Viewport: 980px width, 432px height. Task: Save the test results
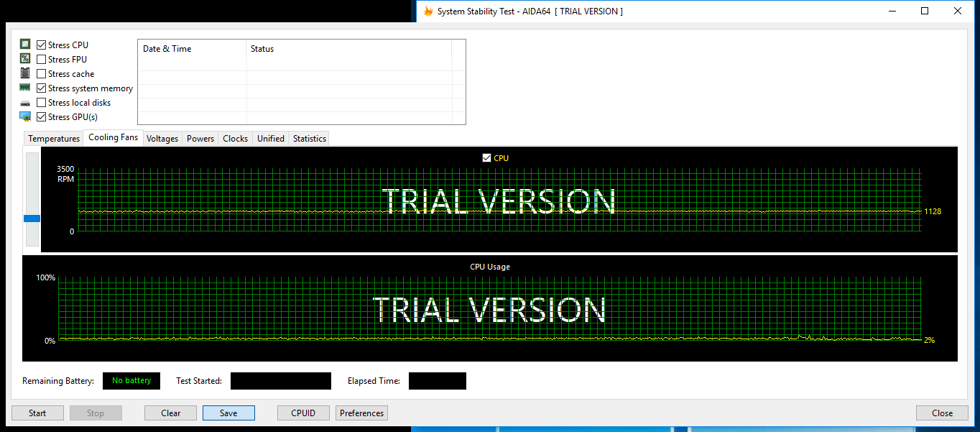pyautogui.click(x=228, y=413)
